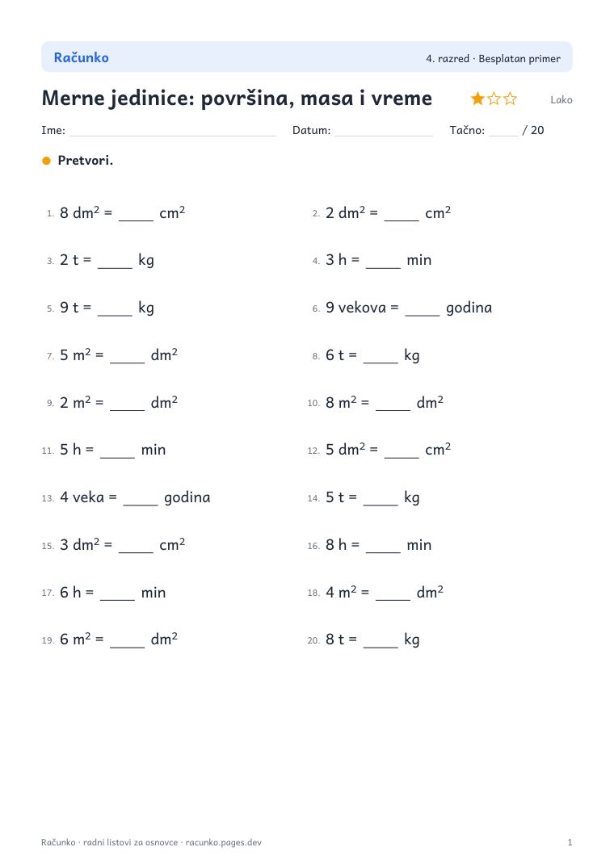Click answer blank for 9 vekova
Viewport: 614px width, 868px height.
tap(423, 312)
